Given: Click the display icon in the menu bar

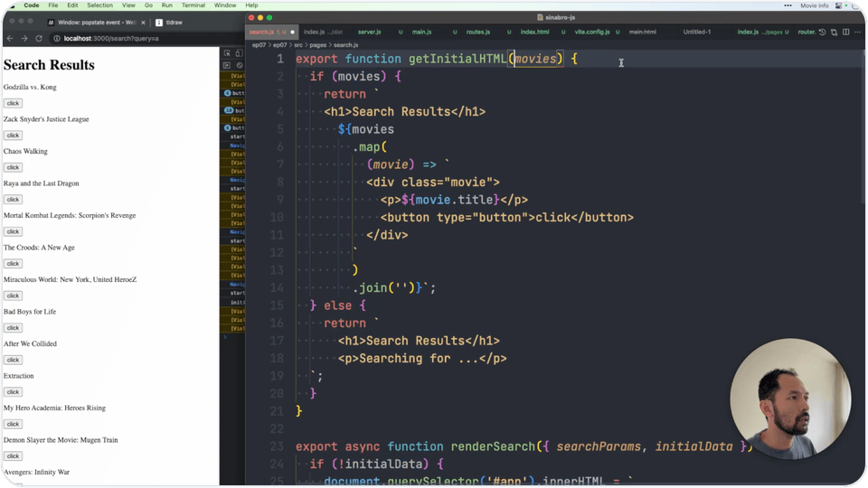Looking at the screenshot, I should [838, 5].
